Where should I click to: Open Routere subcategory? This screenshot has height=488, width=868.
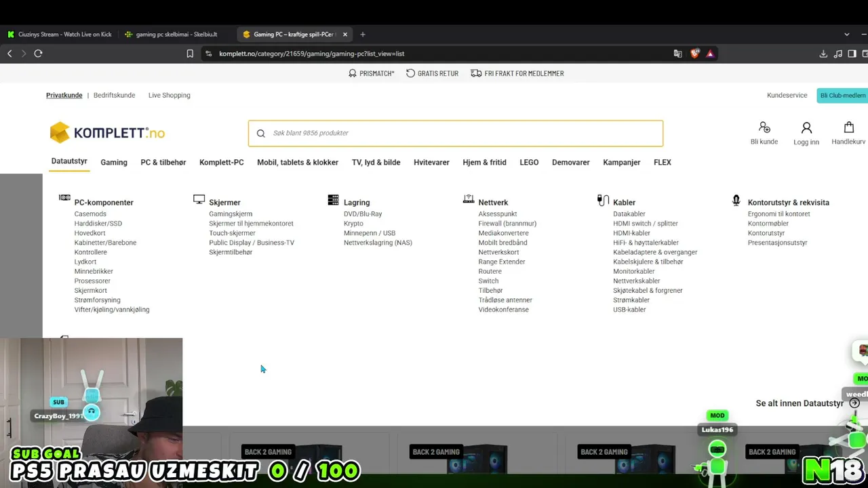pyautogui.click(x=490, y=272)
